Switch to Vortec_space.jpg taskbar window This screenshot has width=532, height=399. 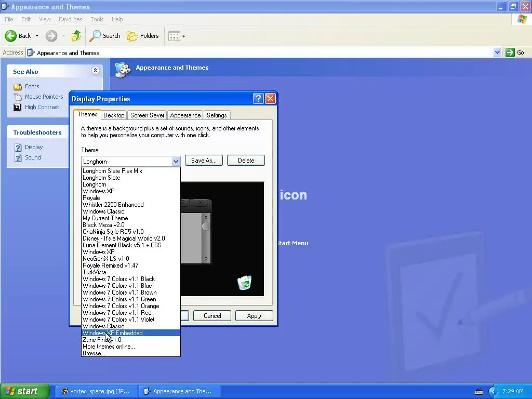[x=96, y=391]
